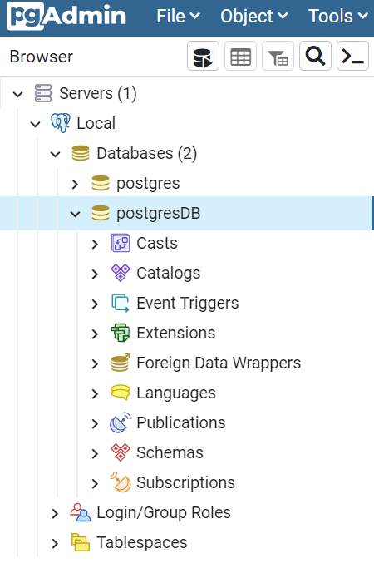Select the "Subscriptions" label
The width and height of the screenshot is (374, 588).
coord(185,483)
